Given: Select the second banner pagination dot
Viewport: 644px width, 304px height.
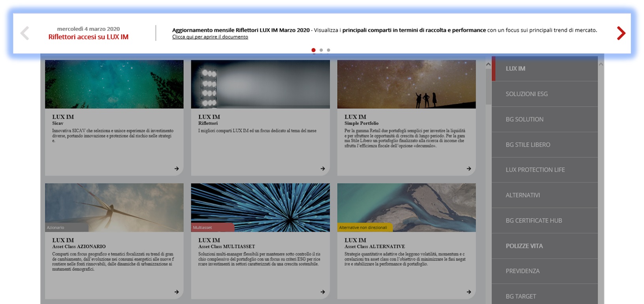Looking at the screenshot, I should coord(321,50).
